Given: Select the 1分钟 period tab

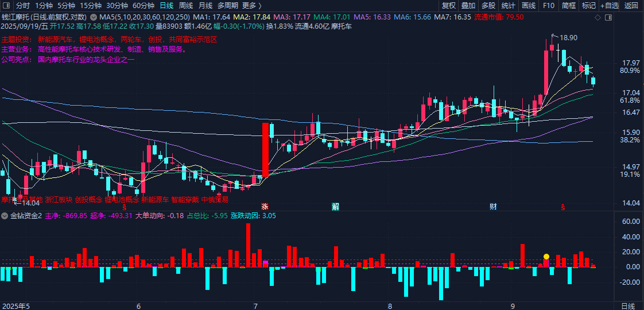Looking at the screenshot, I should pos(44,6).
